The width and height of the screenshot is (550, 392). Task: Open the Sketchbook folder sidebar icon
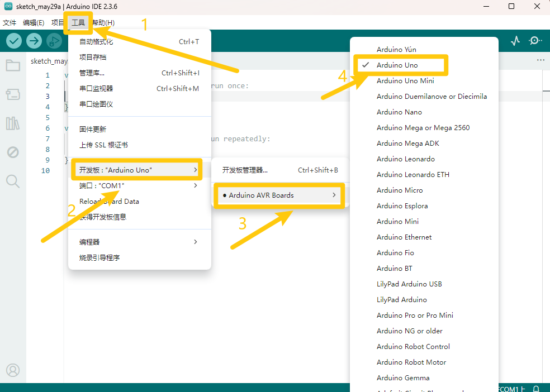pyautogui.click(x=13, y=65)
